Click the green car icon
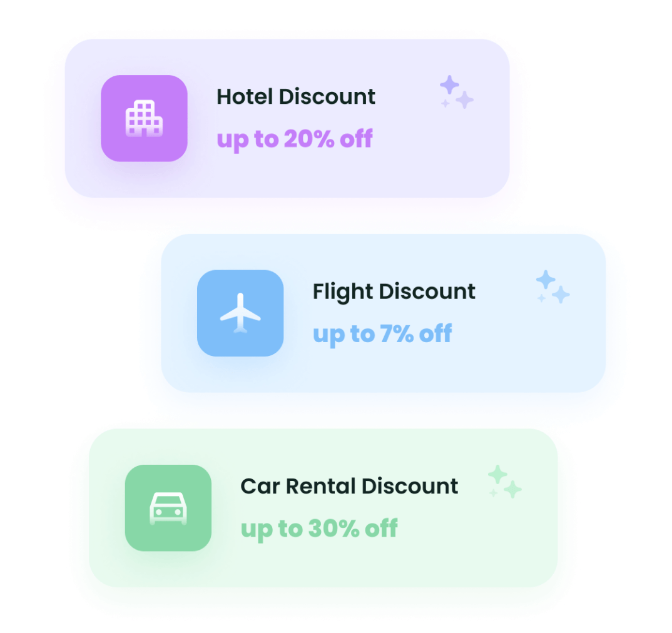This screenshot has width=672, height=633. pyautogui.click(x=168, y=508)
